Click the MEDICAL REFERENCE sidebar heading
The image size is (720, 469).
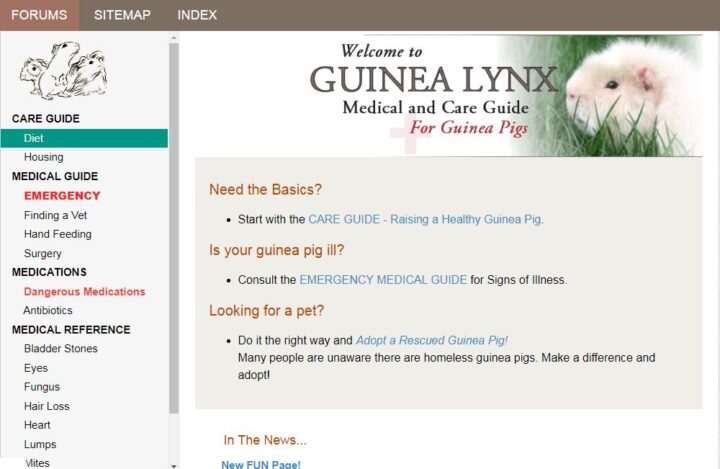point(71,330)
